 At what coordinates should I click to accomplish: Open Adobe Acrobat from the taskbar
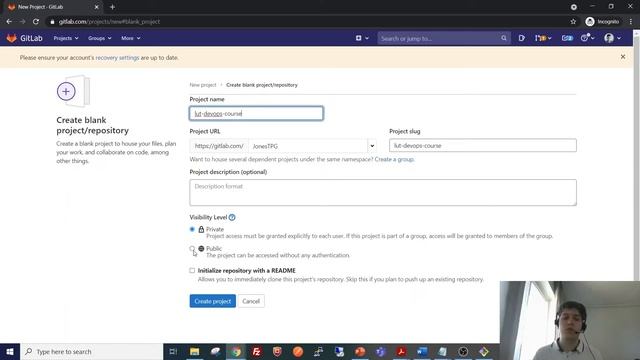pos(401,351)
